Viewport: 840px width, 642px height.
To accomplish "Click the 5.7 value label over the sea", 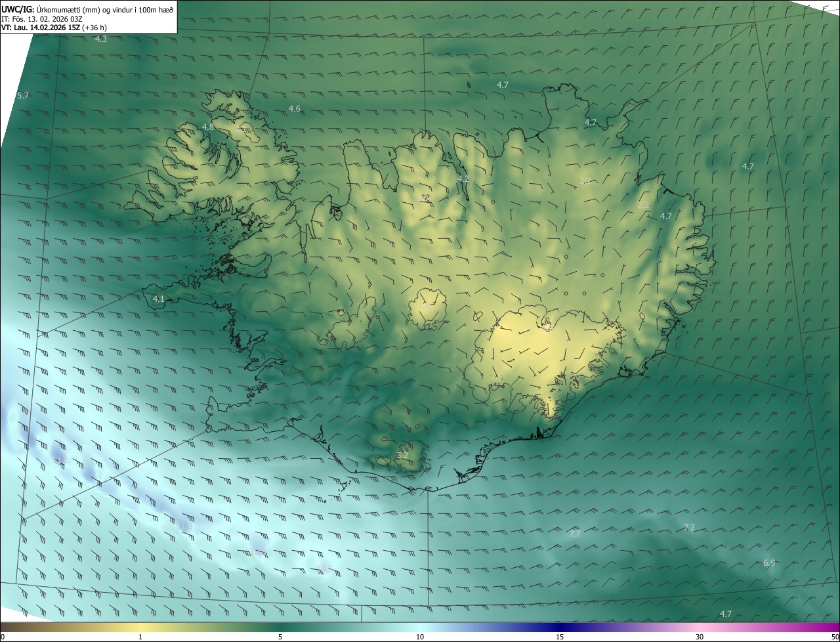I will [x=23, y=95].
